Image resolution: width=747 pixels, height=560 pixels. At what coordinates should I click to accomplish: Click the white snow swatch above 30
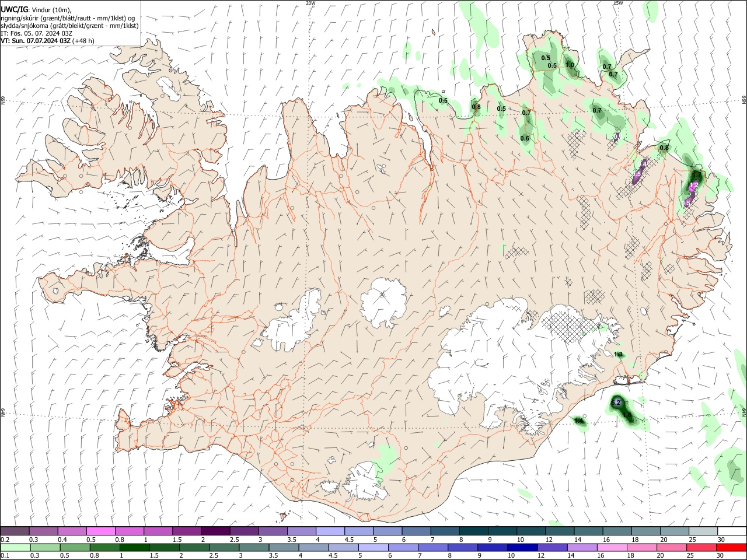click(732, 531)
